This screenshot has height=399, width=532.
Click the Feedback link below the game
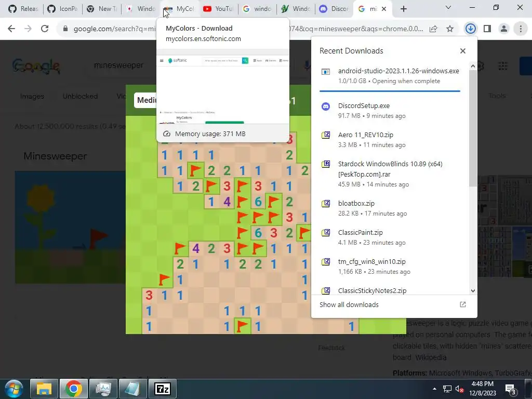[331, 348]
